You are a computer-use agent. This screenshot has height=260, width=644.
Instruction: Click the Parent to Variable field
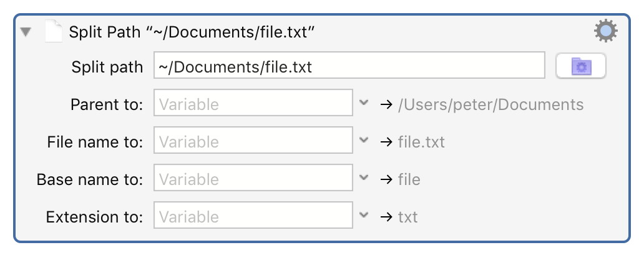click(253, 104)
